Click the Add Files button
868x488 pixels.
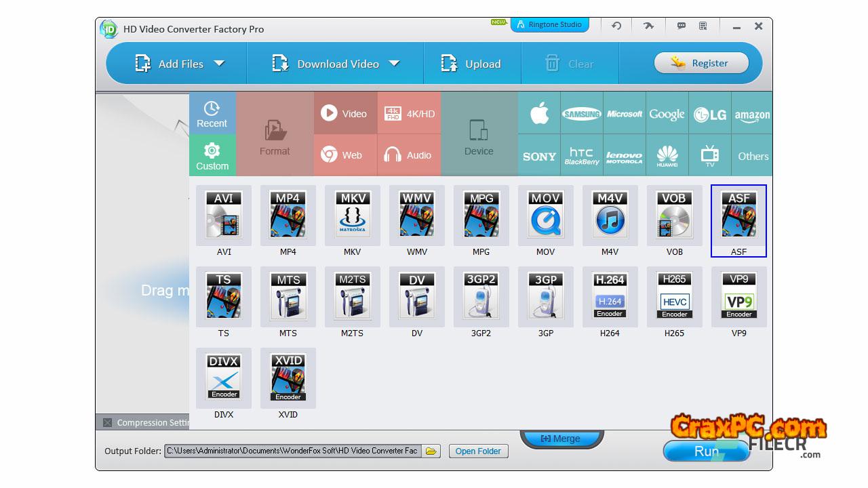click(170, 64)
